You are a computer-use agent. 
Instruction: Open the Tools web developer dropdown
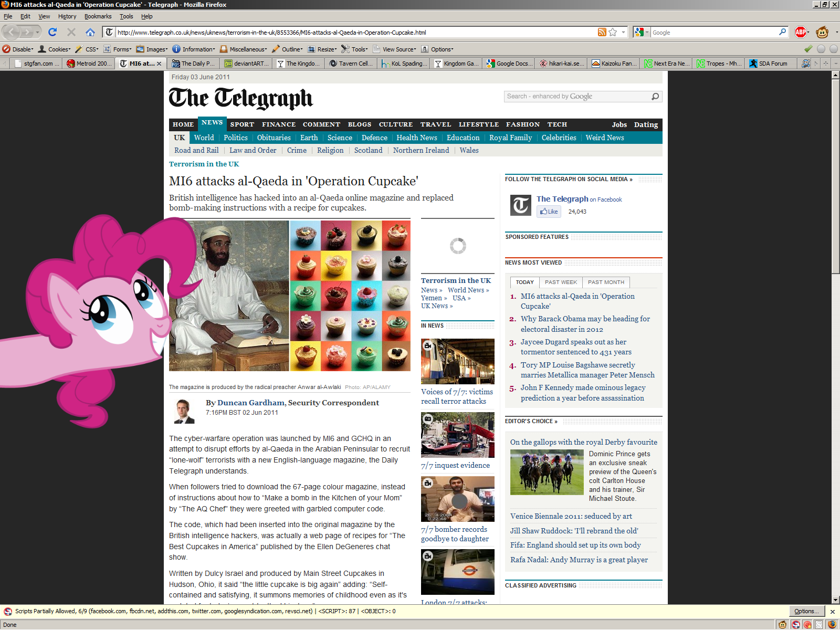tap(355, 49)
